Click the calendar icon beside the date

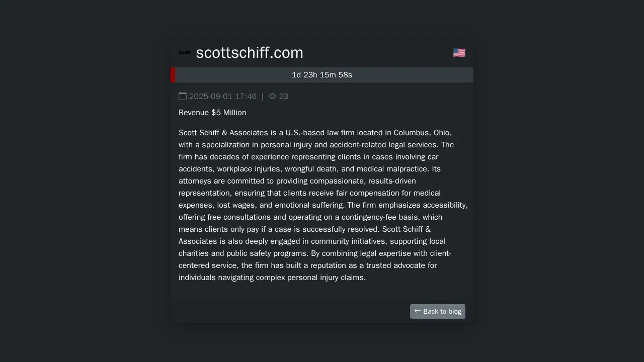click(183, 96)
